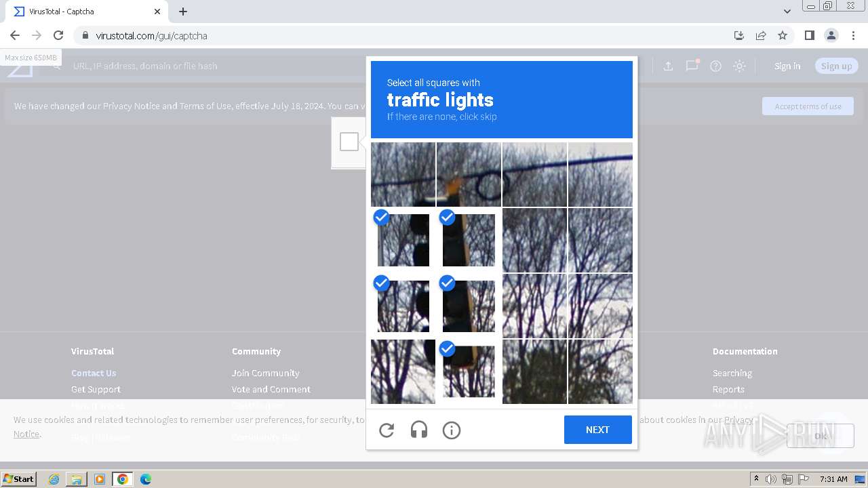Open the Chrome profile avatar
Screen dimensions: 868x488
(831, 35)
